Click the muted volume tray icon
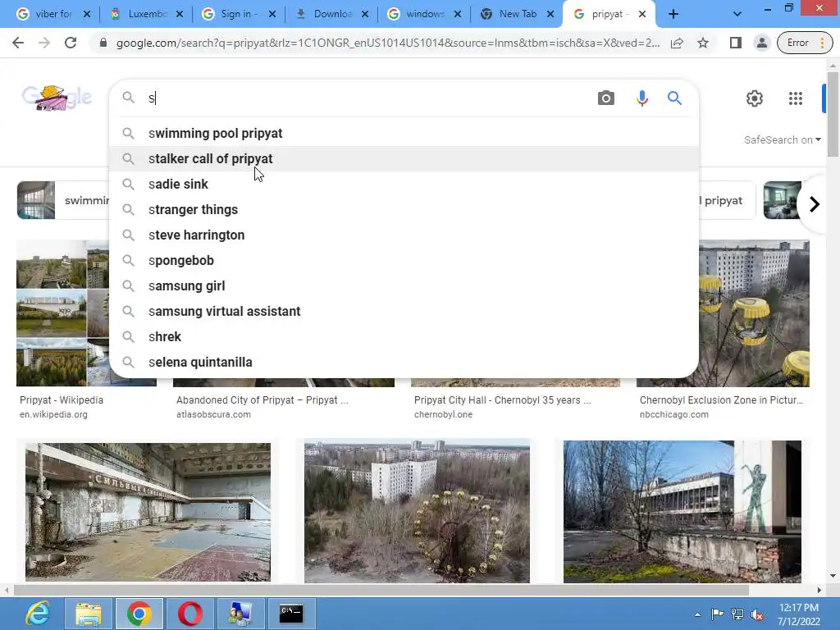 point(757,614)
